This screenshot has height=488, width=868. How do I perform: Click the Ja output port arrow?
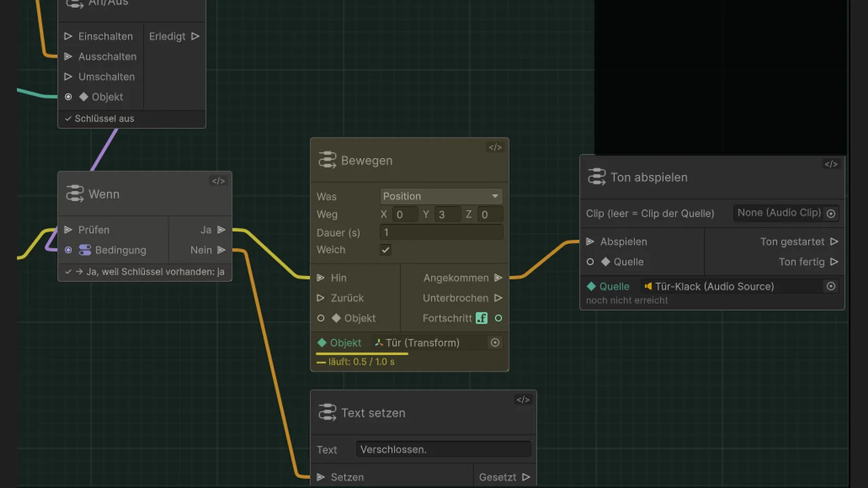point(221,230)
